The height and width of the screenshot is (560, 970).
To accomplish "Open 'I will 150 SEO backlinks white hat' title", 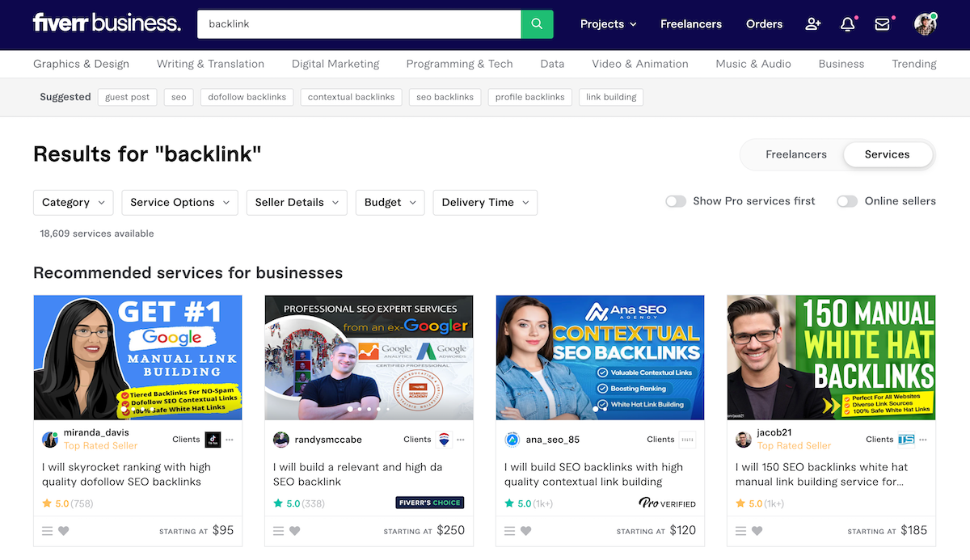I will pos(822,474).
